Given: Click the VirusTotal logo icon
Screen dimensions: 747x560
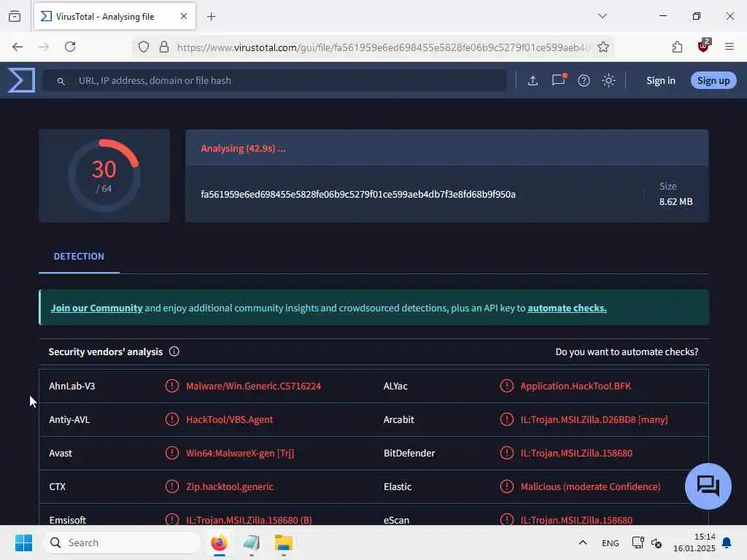Looking at the screenshot, I should (x=21, y=80).
